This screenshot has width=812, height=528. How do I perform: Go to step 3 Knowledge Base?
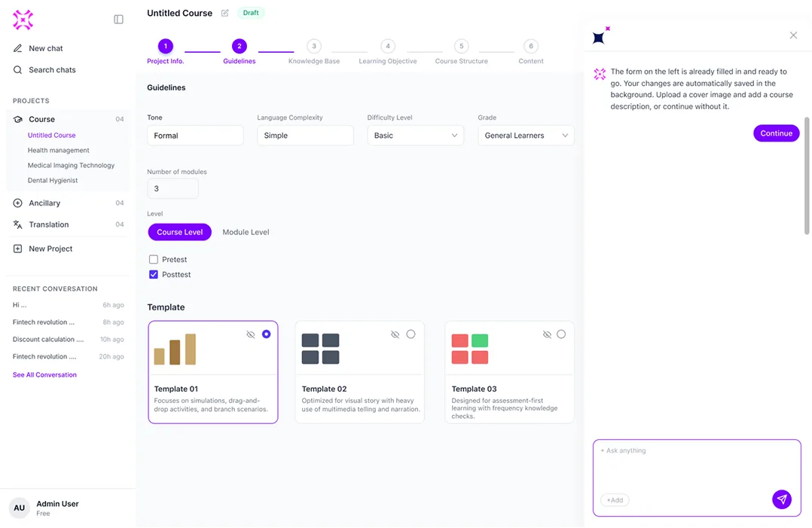314,52
